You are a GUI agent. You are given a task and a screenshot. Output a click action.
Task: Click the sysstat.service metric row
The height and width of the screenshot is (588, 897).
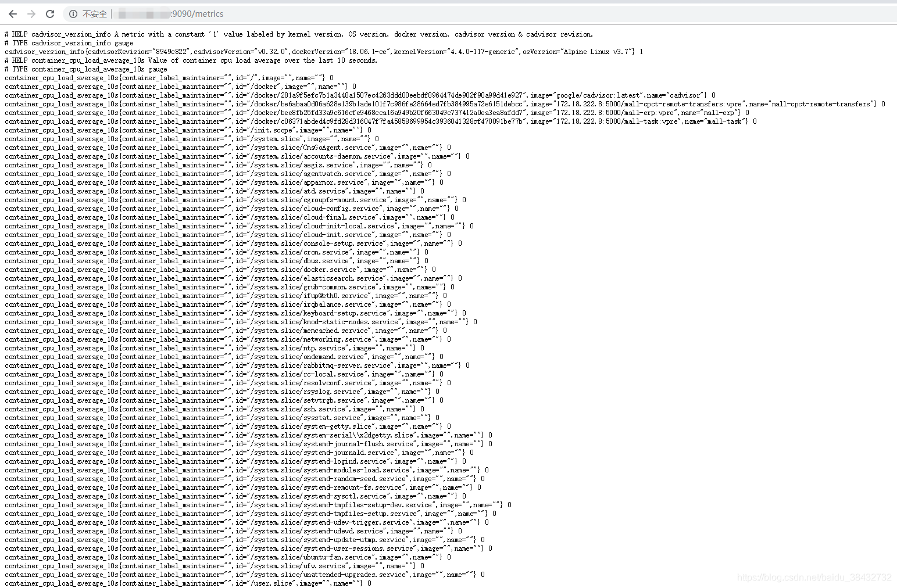click(222, 418)
